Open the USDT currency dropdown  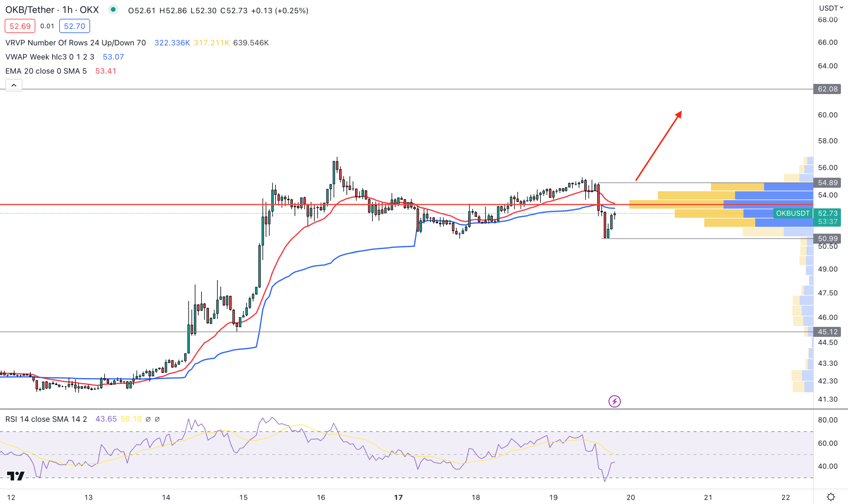click(x=831, y=8)
